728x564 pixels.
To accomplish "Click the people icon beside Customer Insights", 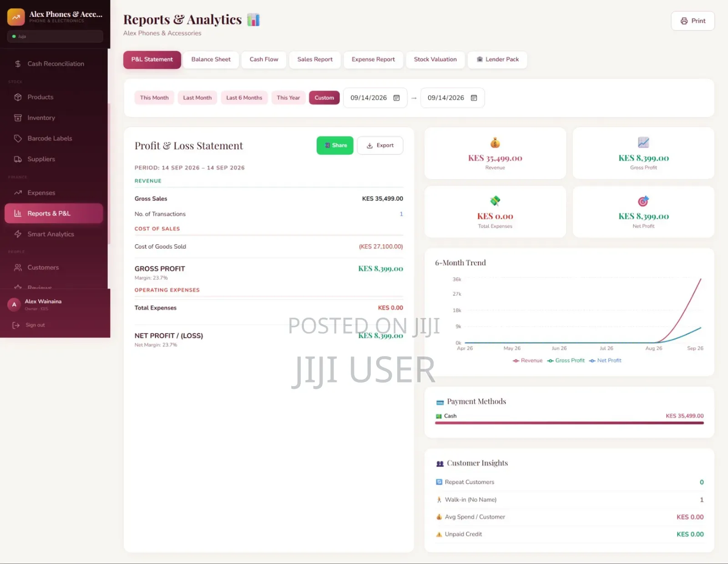I will click(440, 463).
